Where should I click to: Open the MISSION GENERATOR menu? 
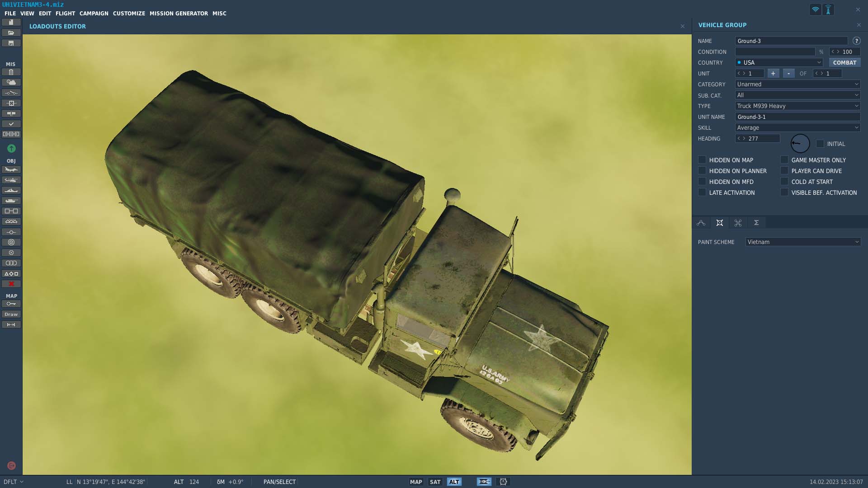(179, 13)
